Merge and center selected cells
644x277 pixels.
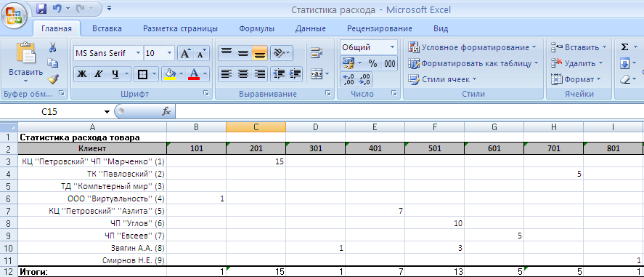click(317, 74)
